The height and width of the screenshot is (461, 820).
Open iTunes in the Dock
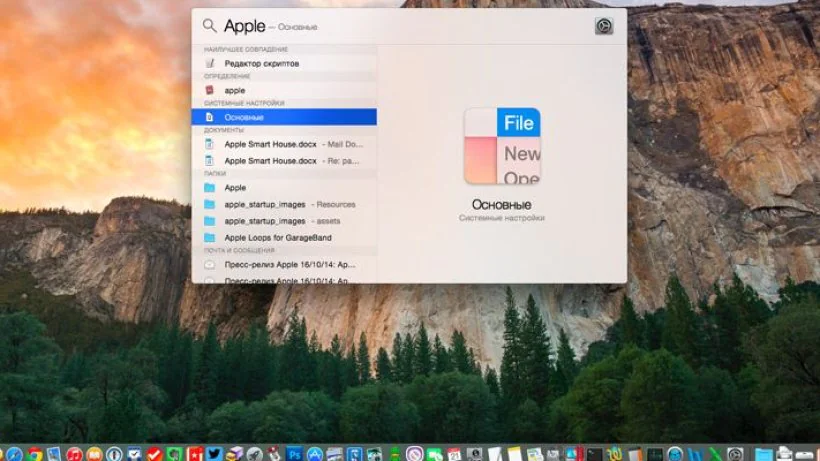pos(75,454)
